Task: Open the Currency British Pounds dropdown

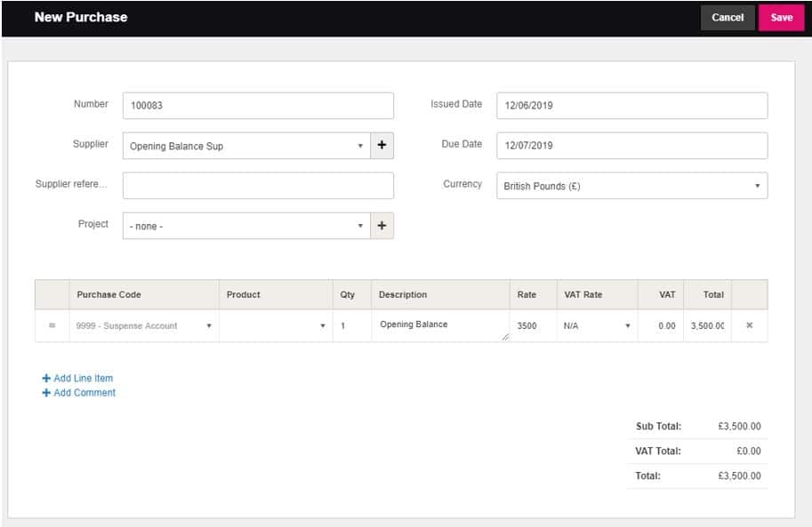Action: (x=631, y=186)
